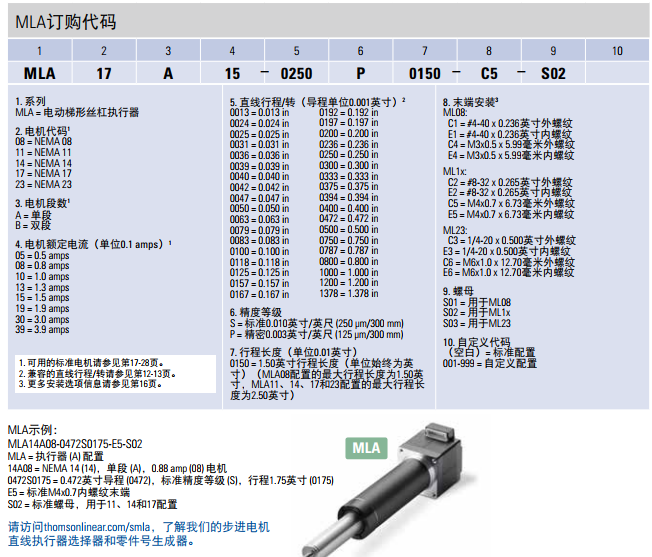Viewport: 652px width, 557px height.
Task: Click '05 = 0.5 amps' entry
Action: pos(42,255)
